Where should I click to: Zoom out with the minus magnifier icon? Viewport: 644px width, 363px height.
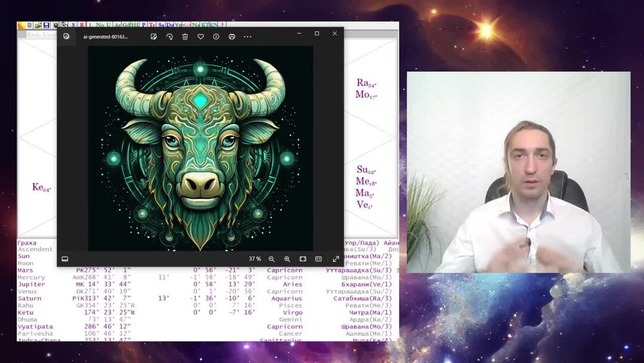271,259
